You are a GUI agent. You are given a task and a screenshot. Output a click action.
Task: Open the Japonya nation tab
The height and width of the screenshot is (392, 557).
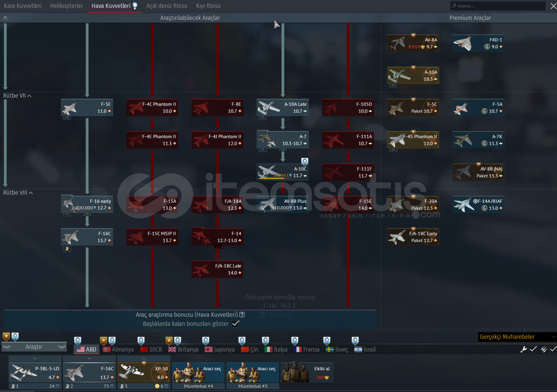pyautogui.click(x=220, y=349)
